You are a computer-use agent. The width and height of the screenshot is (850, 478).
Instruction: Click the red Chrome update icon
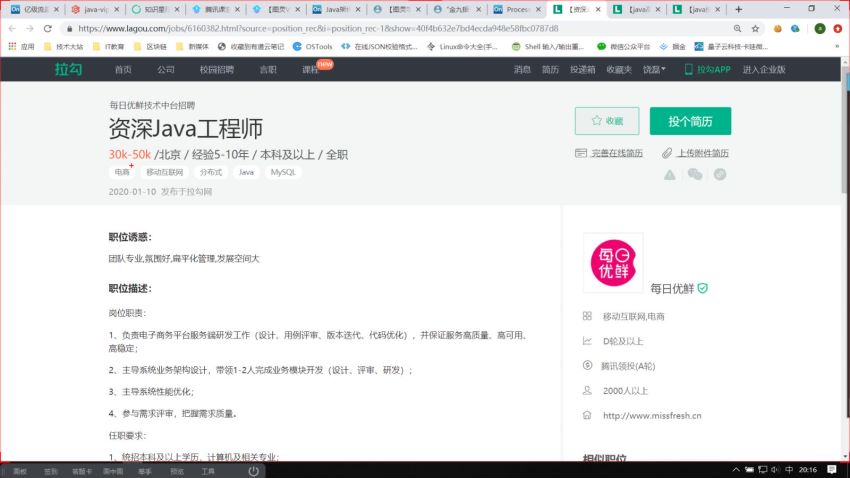838,28
